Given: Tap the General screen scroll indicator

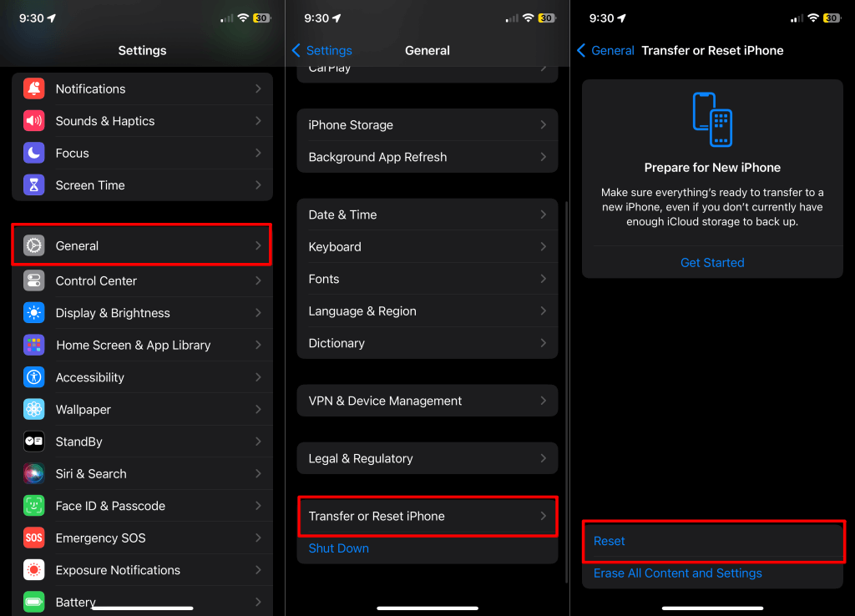Looking at the screenshot, I should coord(567,392).
